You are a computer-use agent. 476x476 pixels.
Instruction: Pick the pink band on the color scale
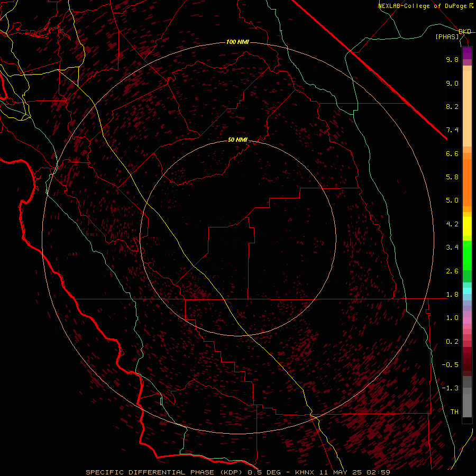pyautogui.click(x=467, y=321)
